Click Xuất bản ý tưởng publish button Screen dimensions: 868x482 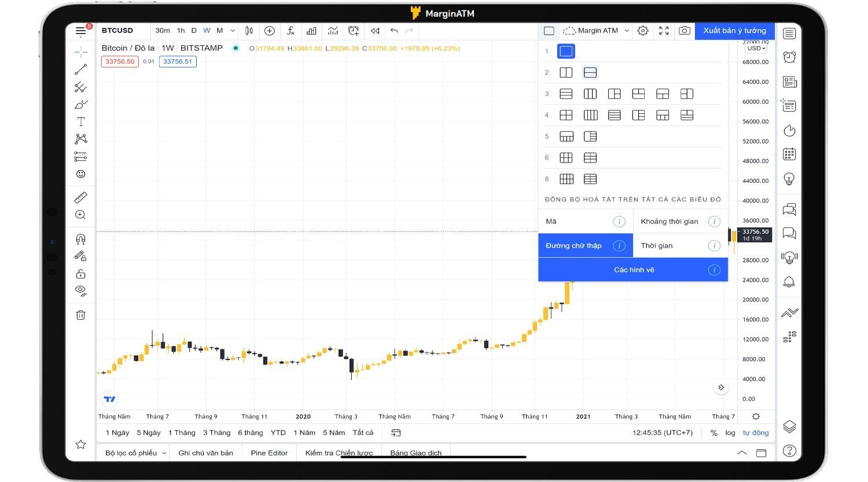735,31
